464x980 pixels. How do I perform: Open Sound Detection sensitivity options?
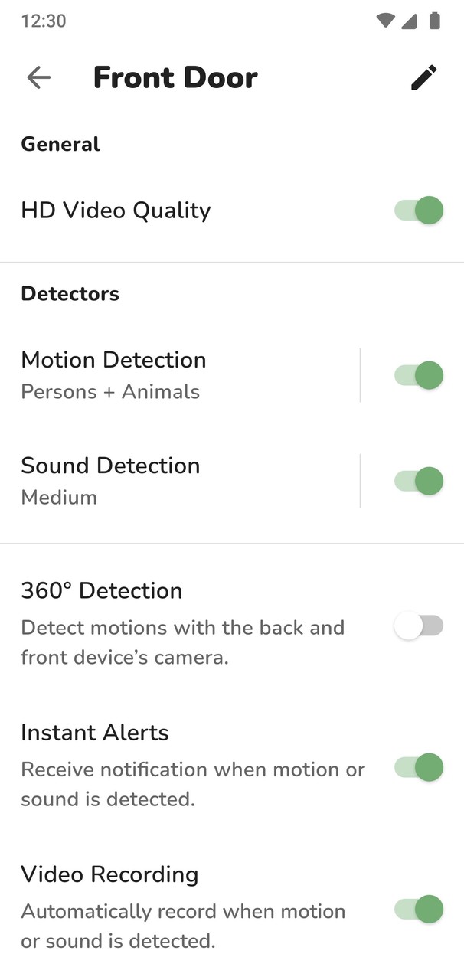[110, 465]
